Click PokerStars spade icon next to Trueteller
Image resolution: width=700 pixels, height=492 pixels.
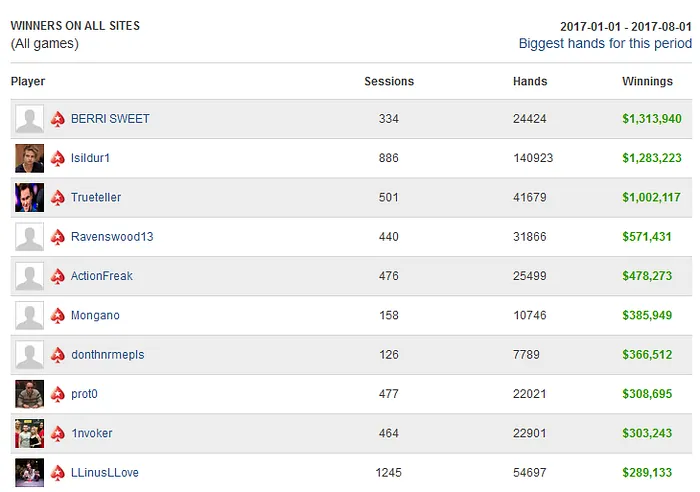click(x=58, y=198)
